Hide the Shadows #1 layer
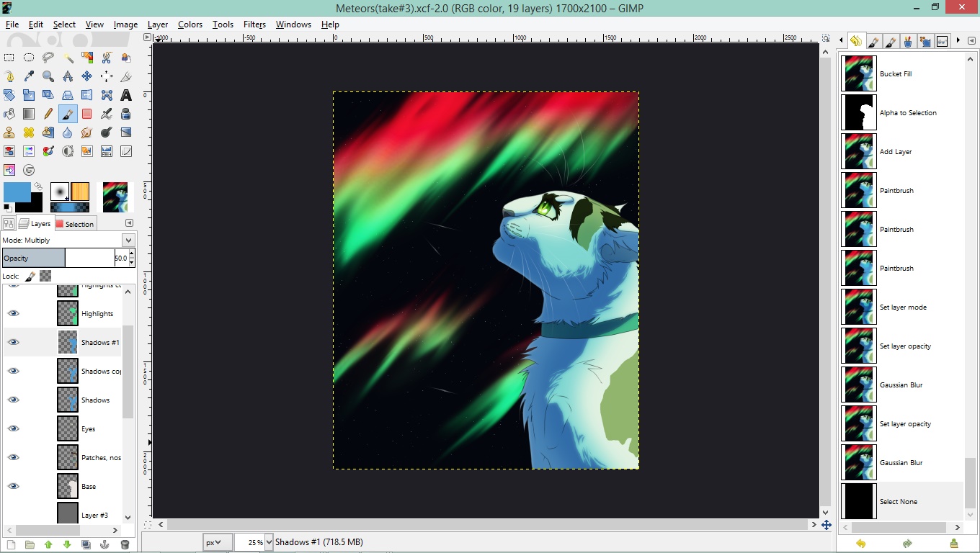Screen dimensions: 980x553 13,342
